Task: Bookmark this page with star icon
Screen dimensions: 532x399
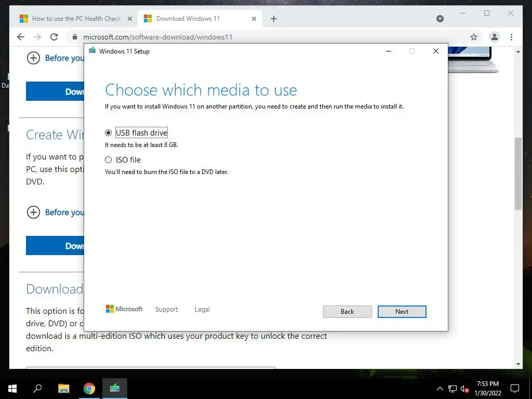Action: tap(474, 37)
